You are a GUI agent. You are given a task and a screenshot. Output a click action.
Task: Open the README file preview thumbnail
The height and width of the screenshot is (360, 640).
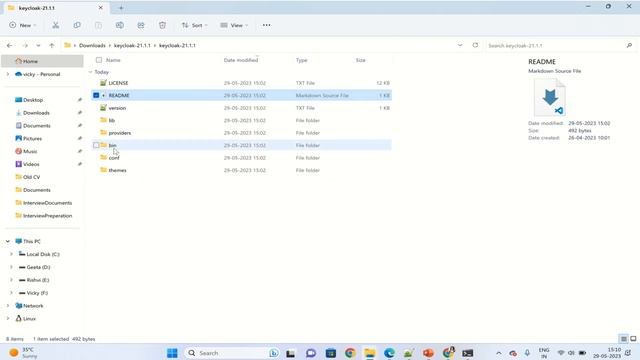point(550,98)
